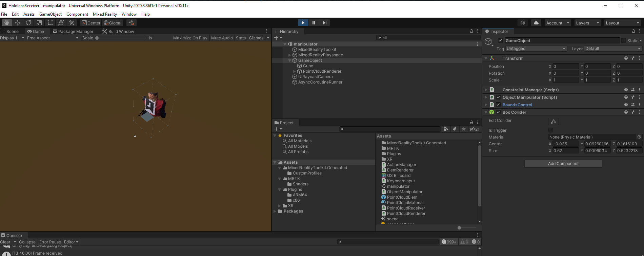Select the Rotate tool
This screenshot has height=256, width=644.
click(28, 23)
